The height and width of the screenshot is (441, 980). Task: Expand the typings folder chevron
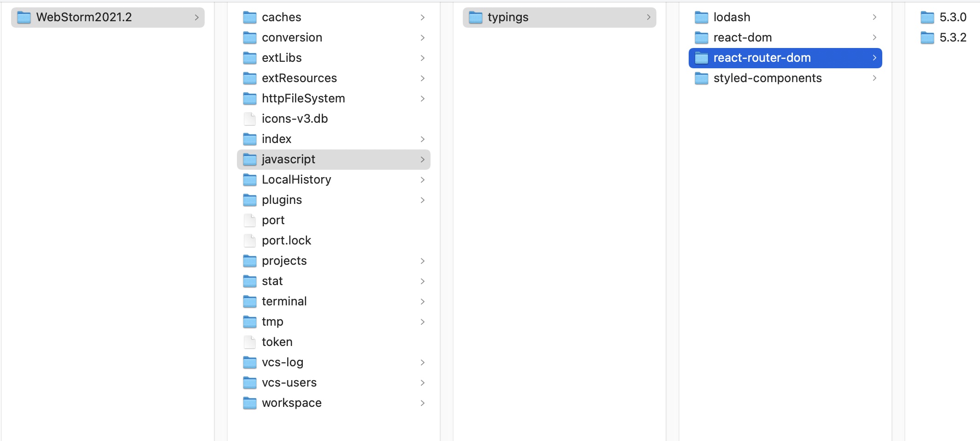click(x=649, y=18)
